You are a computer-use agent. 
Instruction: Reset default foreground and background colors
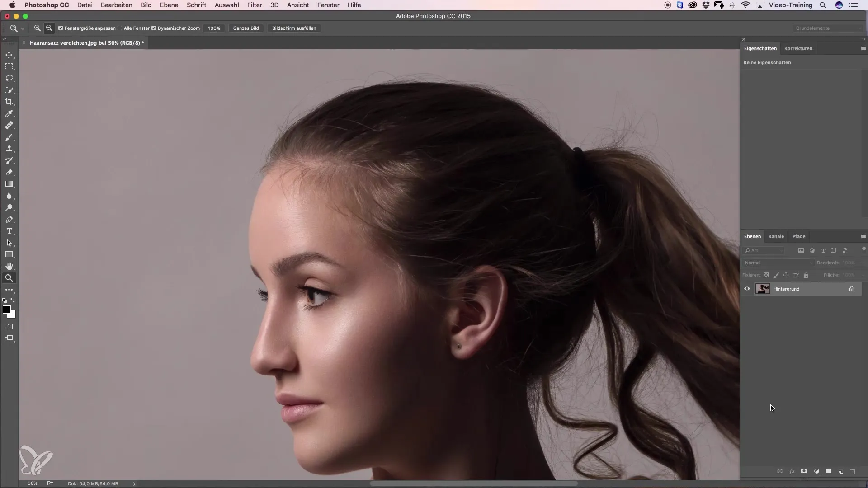tap(5, 300)
